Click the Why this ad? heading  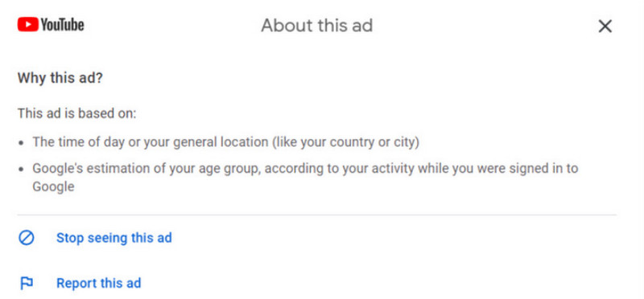60,78
